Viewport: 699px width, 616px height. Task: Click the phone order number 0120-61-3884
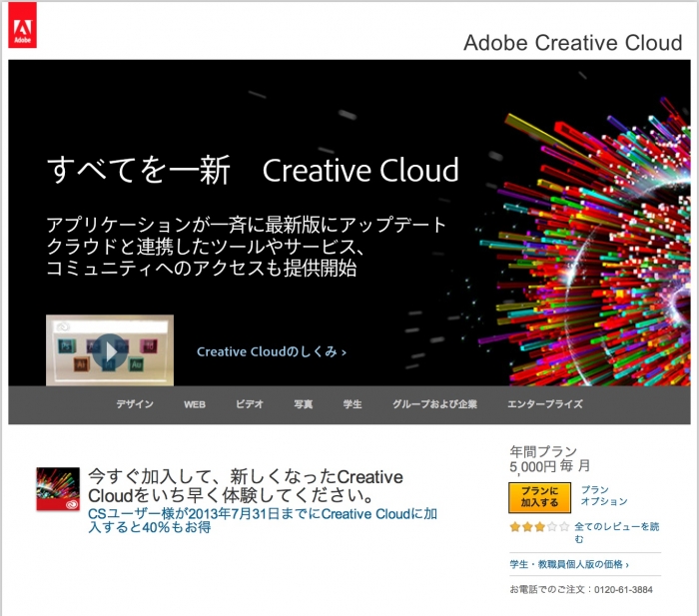tap(623, 590)
